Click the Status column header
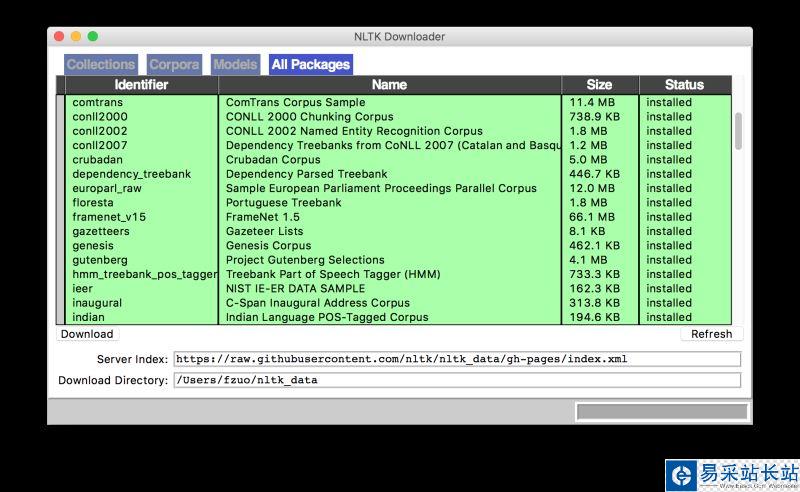This screenshot has width=800, height=492. pyautogui.click(x=685, y=85)
